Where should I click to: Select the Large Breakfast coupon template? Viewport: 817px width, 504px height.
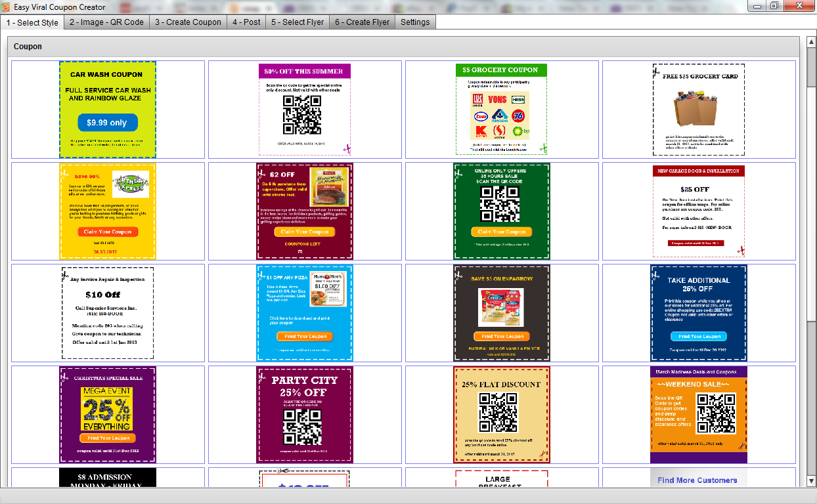[x=502, y=478]
